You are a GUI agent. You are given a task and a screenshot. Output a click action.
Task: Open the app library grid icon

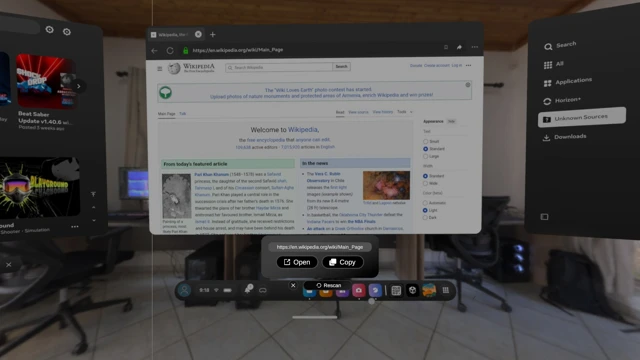tap(446, 290)
